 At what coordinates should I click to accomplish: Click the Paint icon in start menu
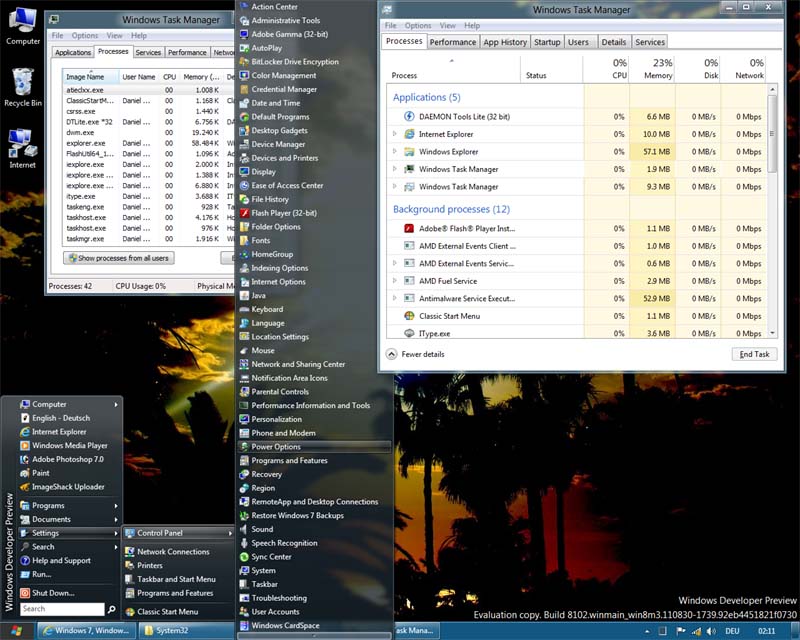(24, 473)
